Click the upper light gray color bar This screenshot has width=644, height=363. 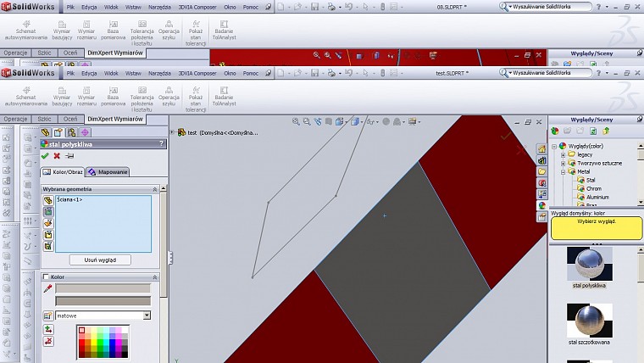pyautogui.click(x=103, y=288)
